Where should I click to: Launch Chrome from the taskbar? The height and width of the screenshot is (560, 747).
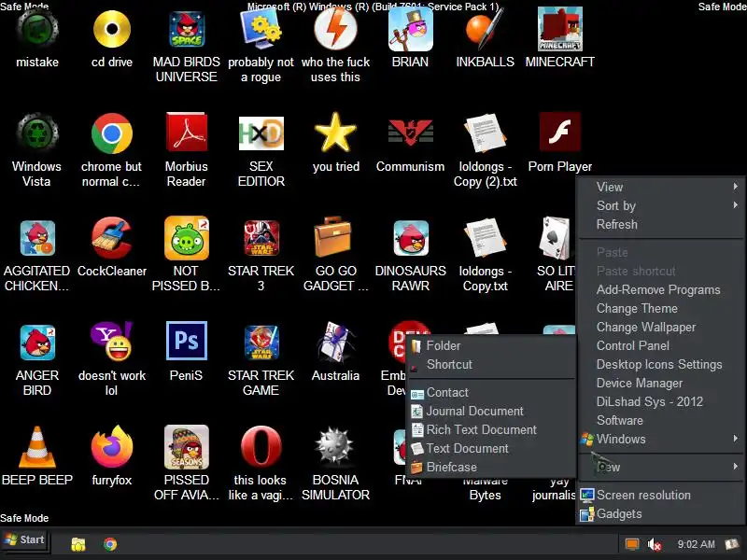coord(110,544)
